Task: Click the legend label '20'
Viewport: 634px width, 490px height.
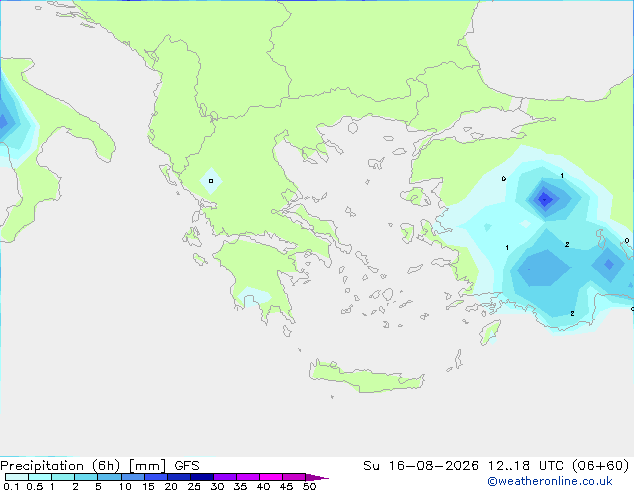Action: 171,486
